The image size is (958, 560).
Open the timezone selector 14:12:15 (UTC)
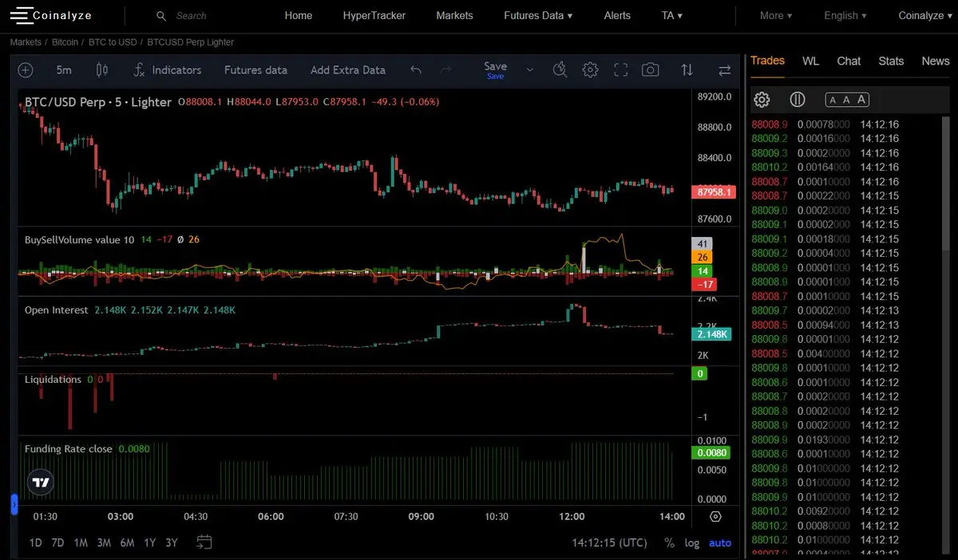tap(610, 543)
